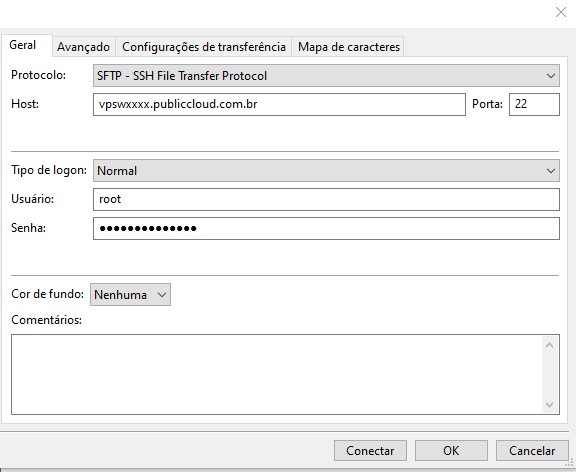Click the Tipo de logon chevron arrow
This screenshot has width=576, height=472.
[550, 171]
